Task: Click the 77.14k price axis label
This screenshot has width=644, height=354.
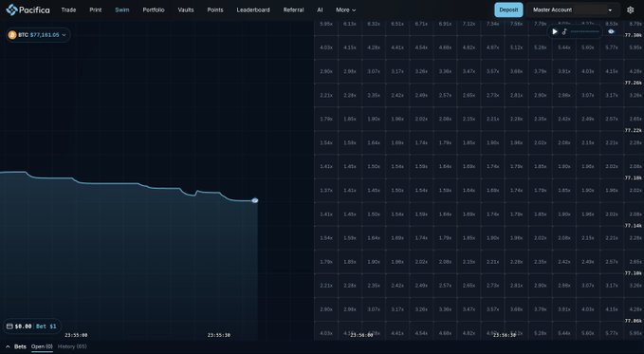Action: point(633,226)
